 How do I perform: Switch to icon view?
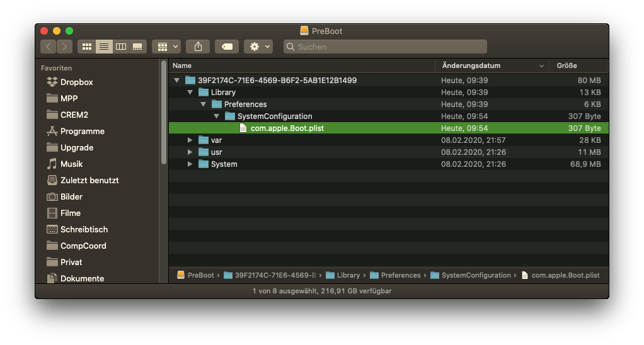pos(87,47)
